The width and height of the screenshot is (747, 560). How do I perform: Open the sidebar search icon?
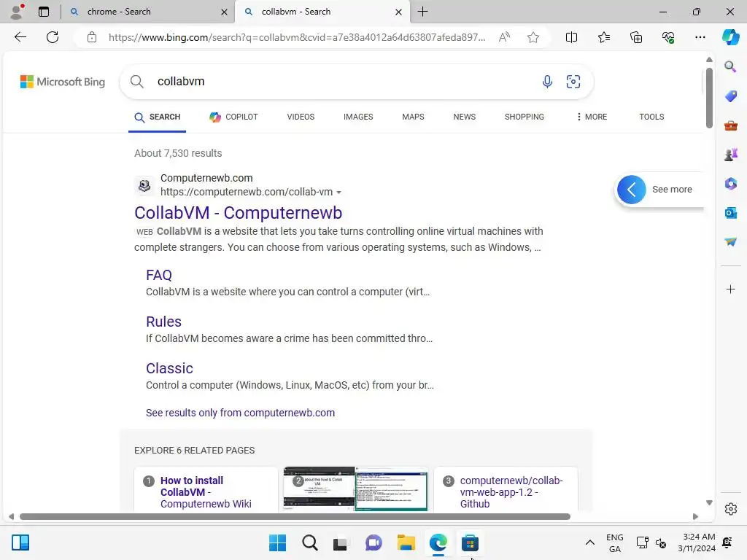[730, 66]
